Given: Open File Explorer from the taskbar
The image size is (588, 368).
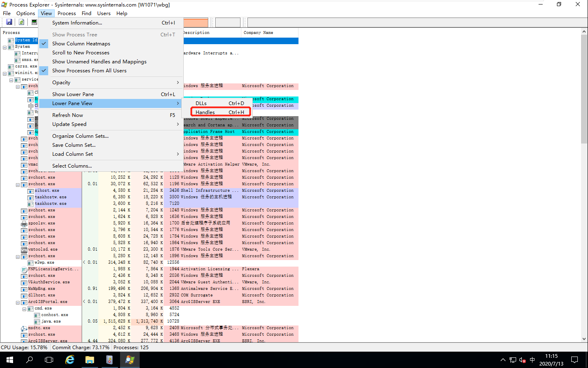Looking at the screenshot, I should (x=89, y=360).
